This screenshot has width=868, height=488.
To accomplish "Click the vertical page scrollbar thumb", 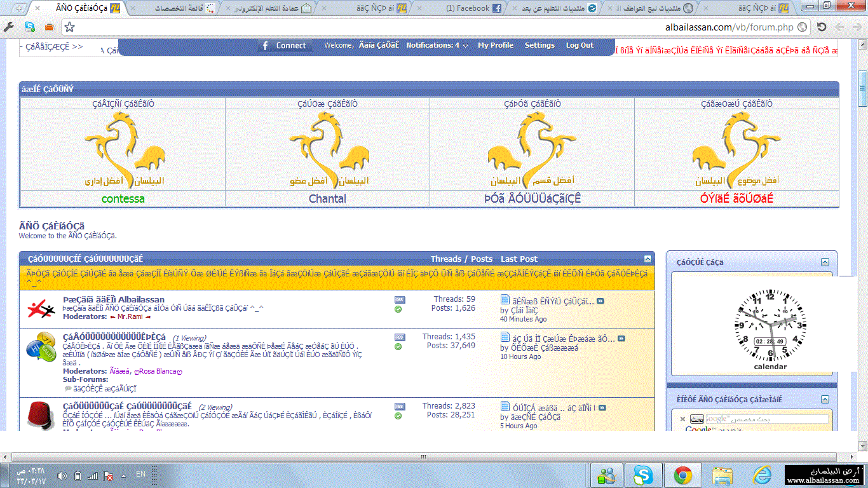I will coord(863,87).
